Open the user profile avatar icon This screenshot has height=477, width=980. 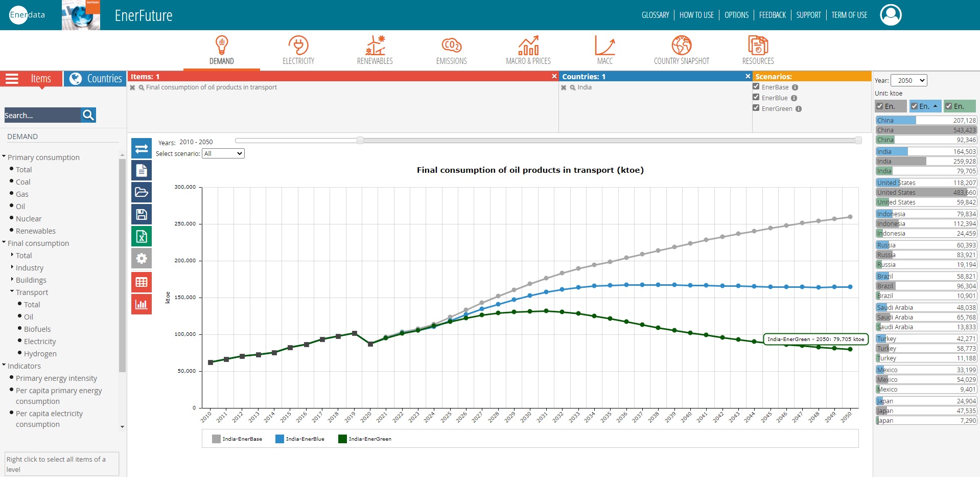(891, 15)
